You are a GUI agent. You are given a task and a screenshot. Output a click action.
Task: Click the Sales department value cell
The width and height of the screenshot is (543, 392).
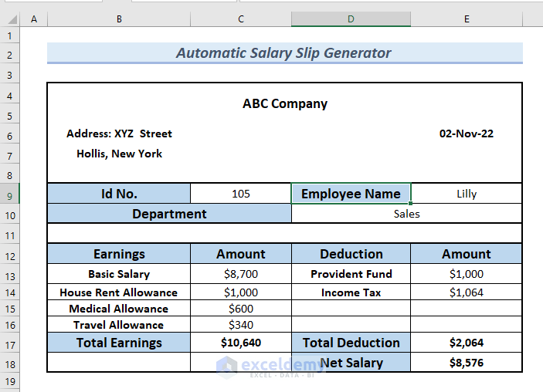tap(406, 214)
